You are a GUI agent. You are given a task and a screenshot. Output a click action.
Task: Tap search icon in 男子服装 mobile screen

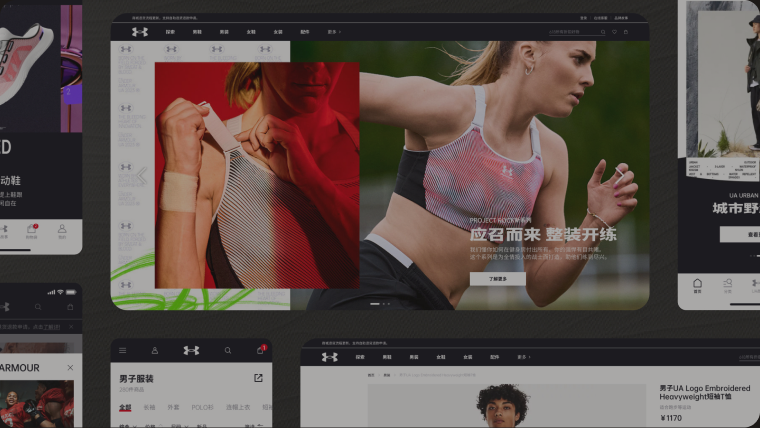pos(228,350)
